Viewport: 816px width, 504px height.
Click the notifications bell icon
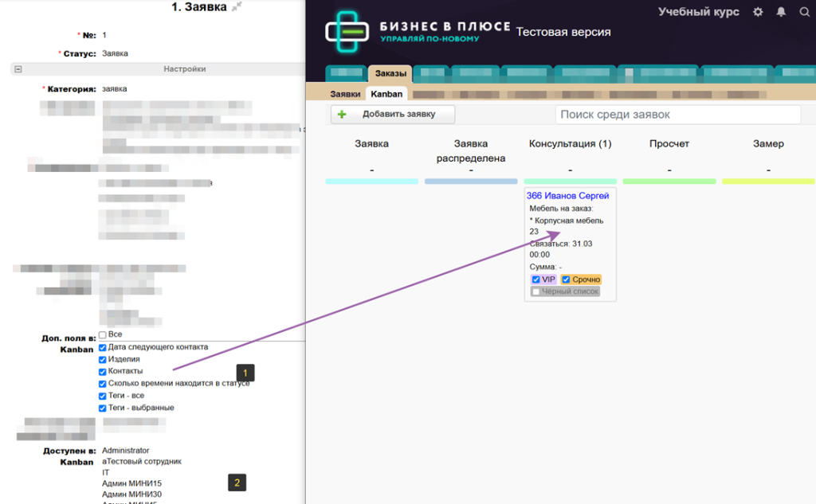(781, 12)
